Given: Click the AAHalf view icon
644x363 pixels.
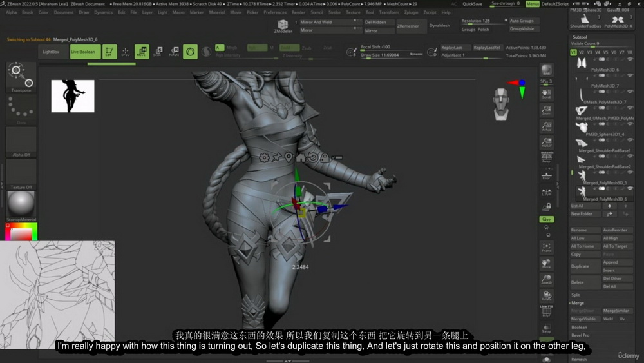Looking at the screenshot, I should tap(546, 142).
